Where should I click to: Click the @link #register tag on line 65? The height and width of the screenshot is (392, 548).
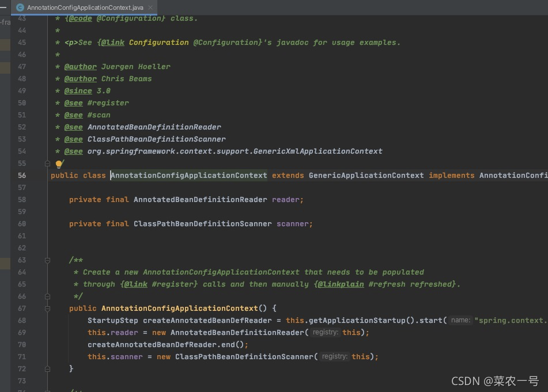click(158, 284)
